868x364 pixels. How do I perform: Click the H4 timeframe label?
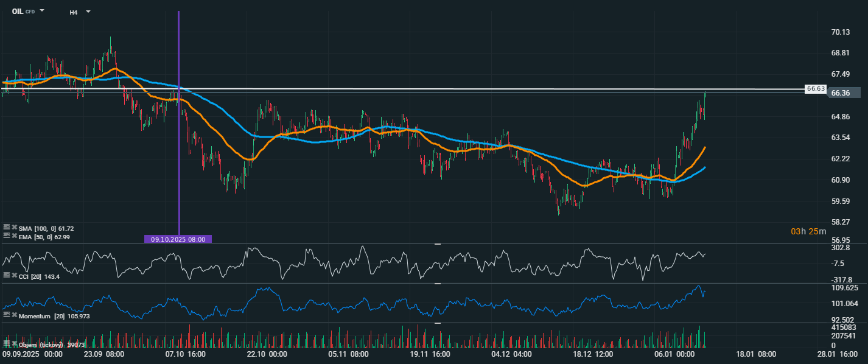click(x=73, y=12)
